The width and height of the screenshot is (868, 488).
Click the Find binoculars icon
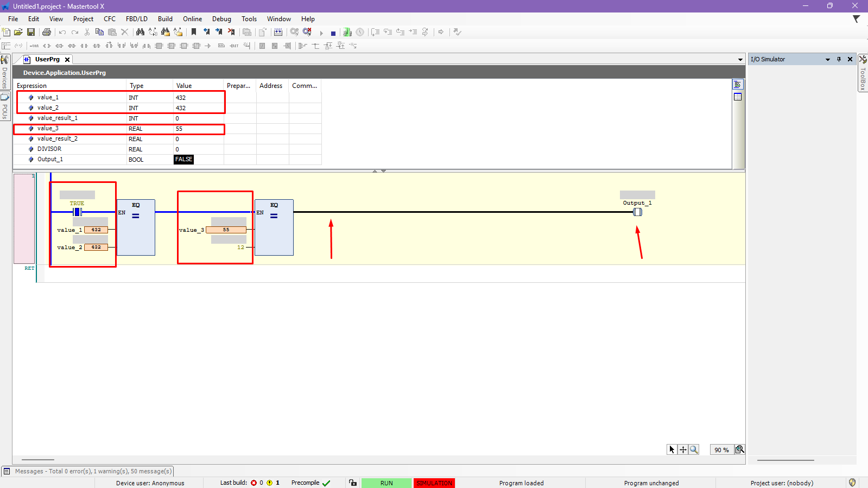pos(140,33)
